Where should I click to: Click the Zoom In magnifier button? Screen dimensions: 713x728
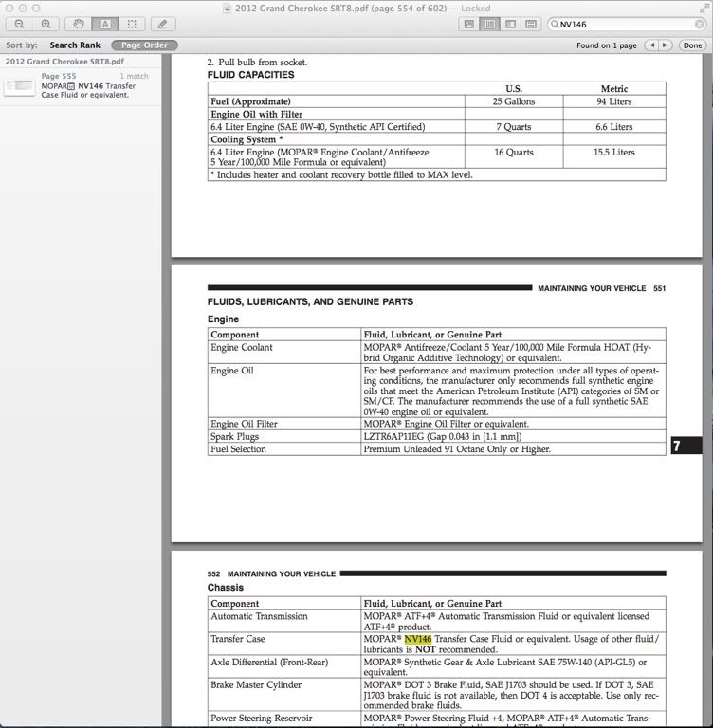click(46, 24)
